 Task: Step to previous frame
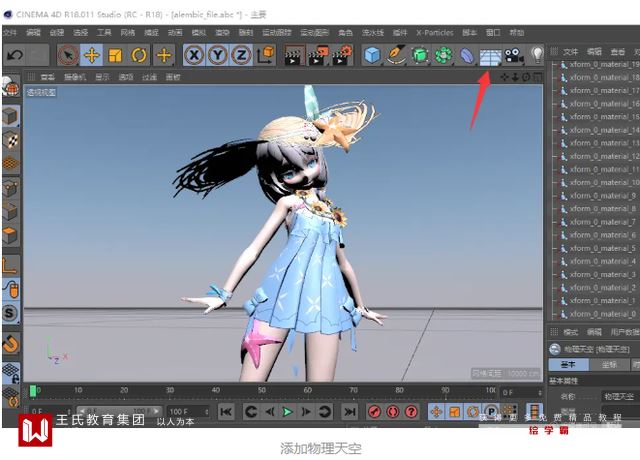[270, 412]
